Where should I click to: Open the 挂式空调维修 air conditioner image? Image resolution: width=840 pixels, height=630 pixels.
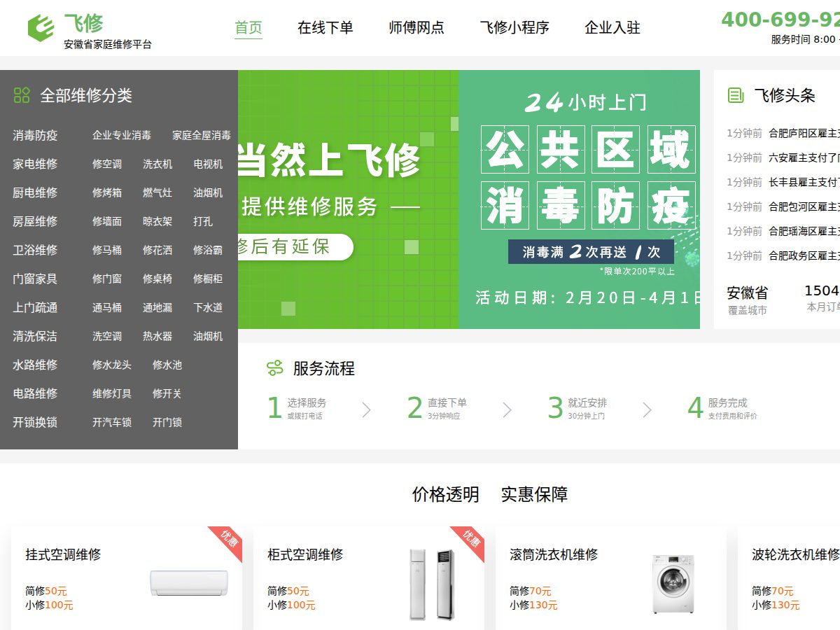[189, 583]
